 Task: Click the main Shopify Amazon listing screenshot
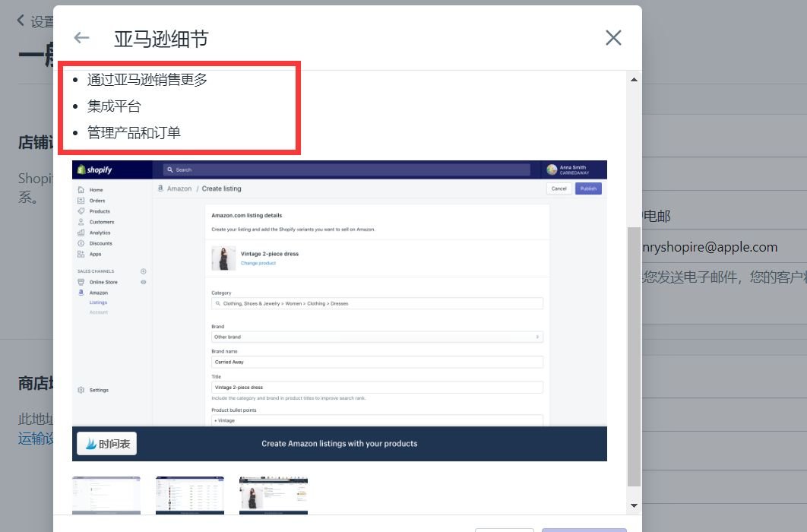tap(340, 311)
